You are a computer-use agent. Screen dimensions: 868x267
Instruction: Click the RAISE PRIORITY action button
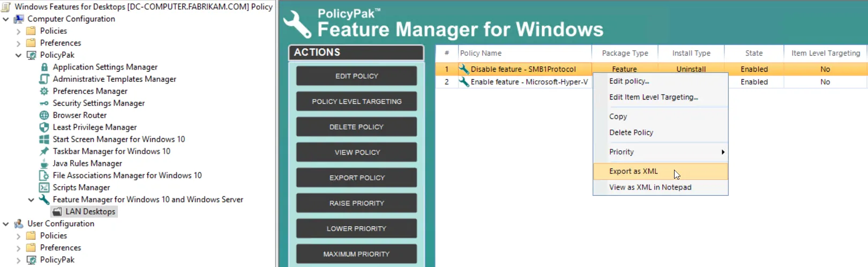tap(356, 203)
